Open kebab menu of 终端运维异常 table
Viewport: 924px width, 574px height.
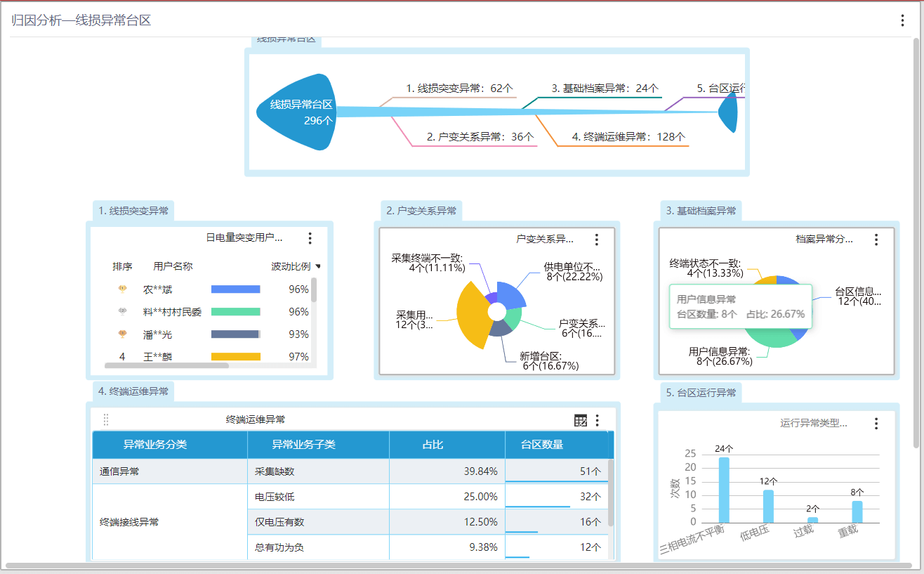click(x=597, y=420)
